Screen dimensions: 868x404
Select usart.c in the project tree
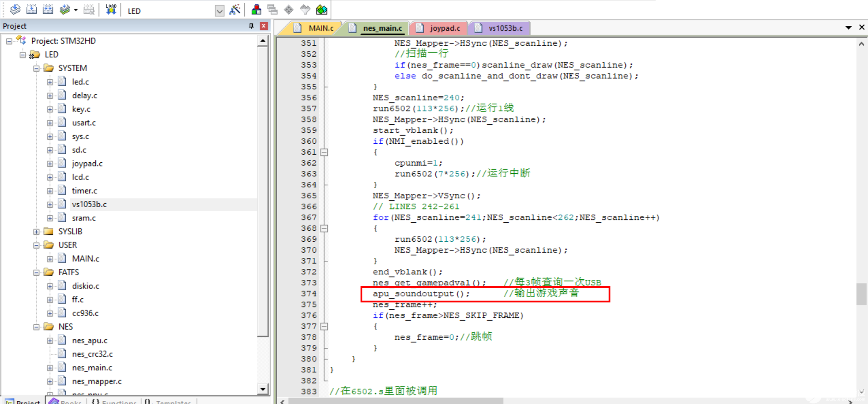click(x=83, y=123)
